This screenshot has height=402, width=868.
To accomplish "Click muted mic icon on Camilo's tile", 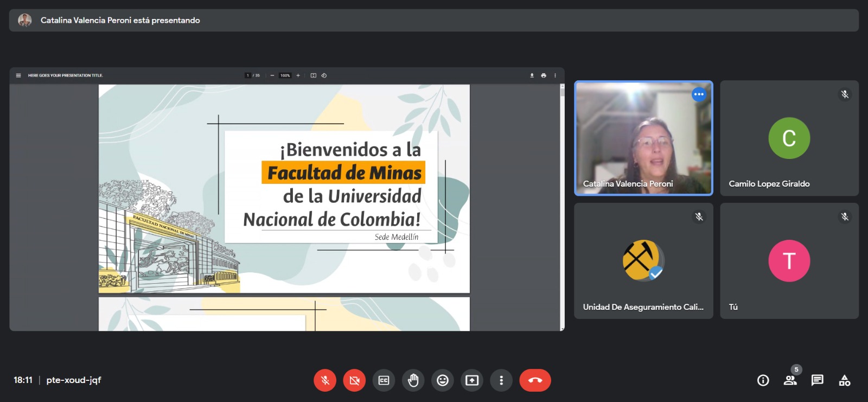I will coord(845,94).
